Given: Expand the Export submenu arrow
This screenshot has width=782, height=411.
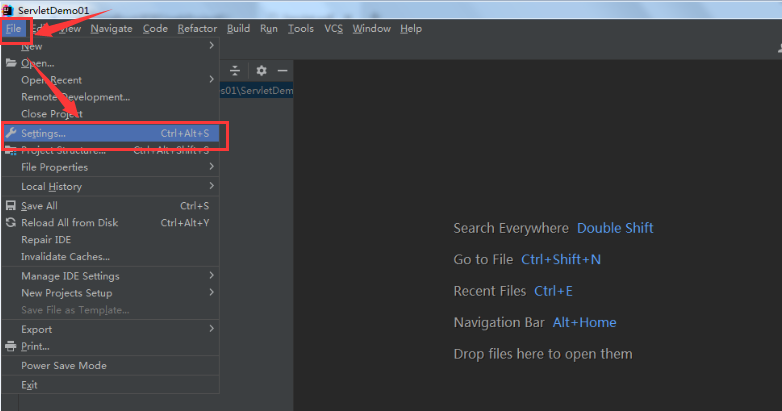Looking at the screenshot, I should (211, 328).
